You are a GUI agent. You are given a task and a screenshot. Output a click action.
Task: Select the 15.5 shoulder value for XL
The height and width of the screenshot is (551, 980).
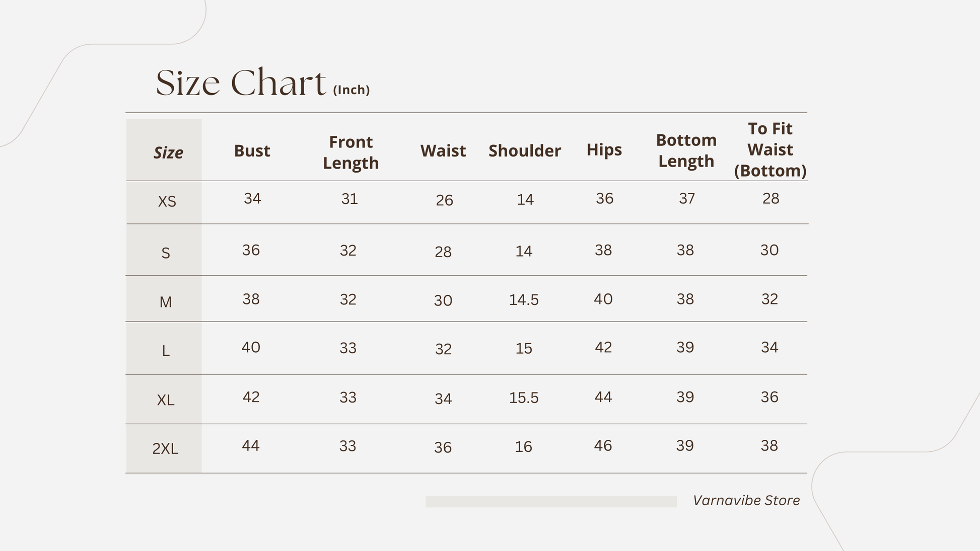pos(524,398)
